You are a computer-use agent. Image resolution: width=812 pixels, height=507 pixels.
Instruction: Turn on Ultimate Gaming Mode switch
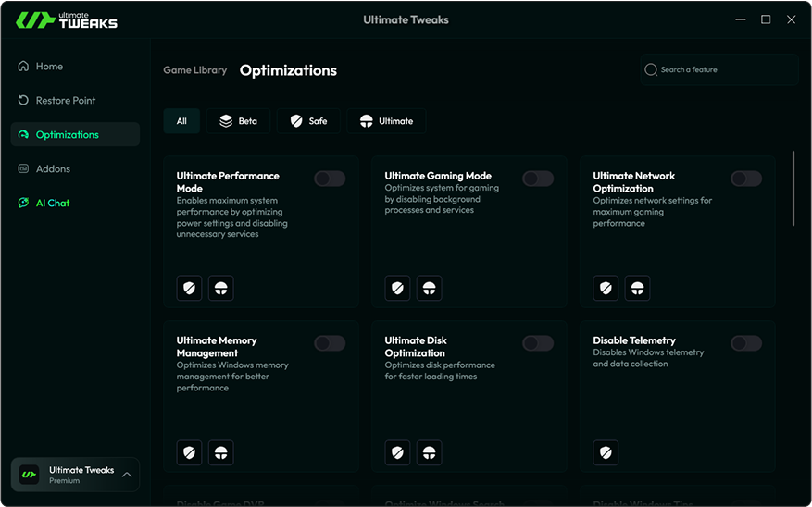tap(538, 179)
